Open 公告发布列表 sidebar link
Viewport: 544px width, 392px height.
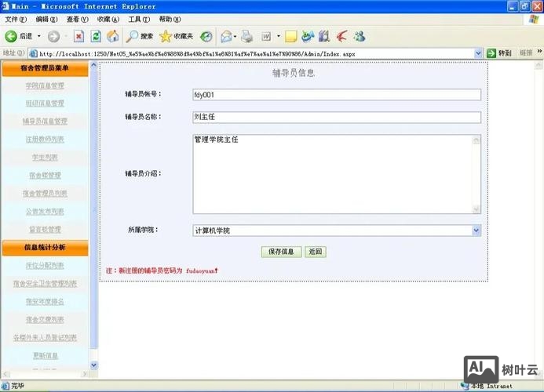(45, 212)
